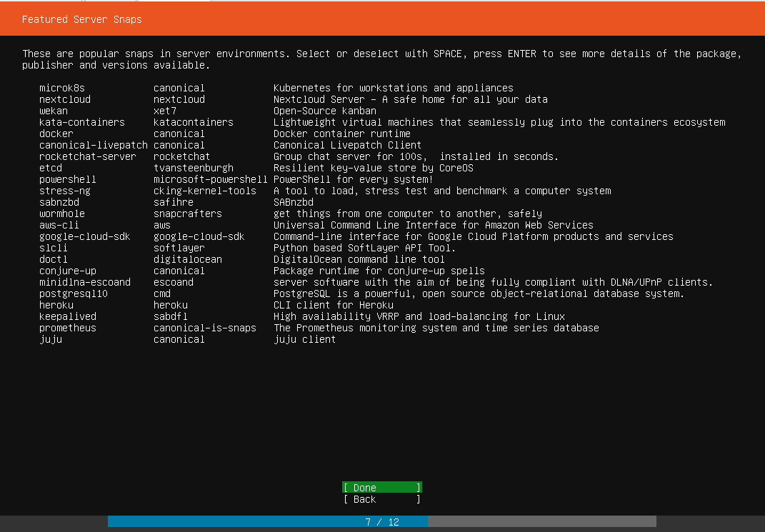Pick the conjure-up snap row

[x=262, y=271]
